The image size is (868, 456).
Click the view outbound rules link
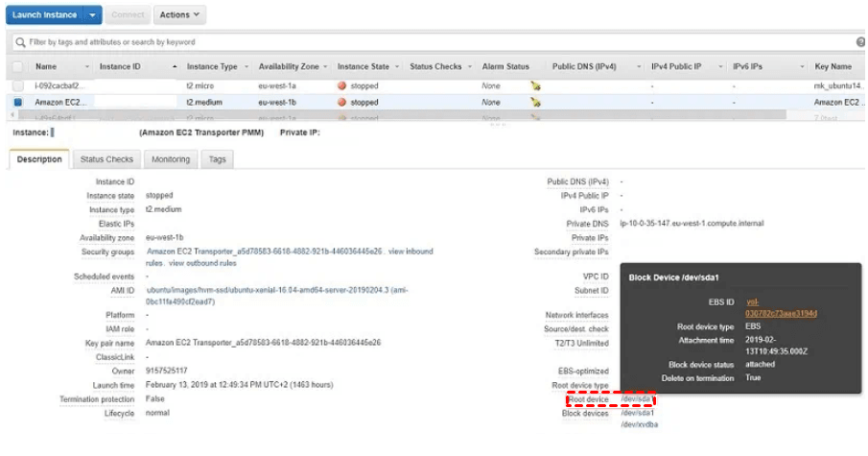coord(202,263)
